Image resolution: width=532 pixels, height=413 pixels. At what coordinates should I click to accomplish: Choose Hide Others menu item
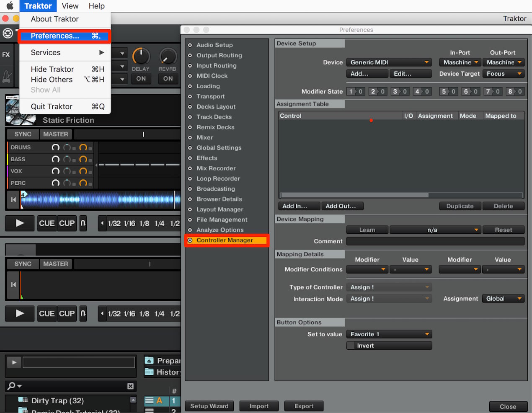click(65, 80)
